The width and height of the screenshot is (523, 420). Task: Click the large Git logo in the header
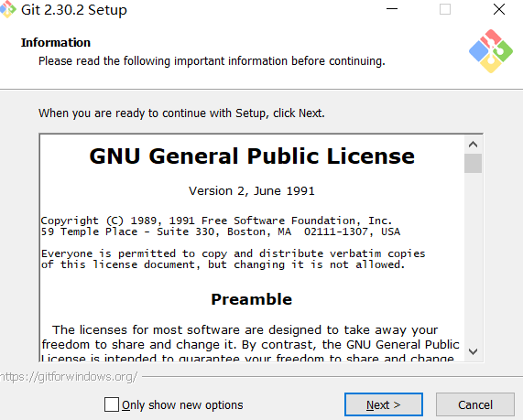491,51
